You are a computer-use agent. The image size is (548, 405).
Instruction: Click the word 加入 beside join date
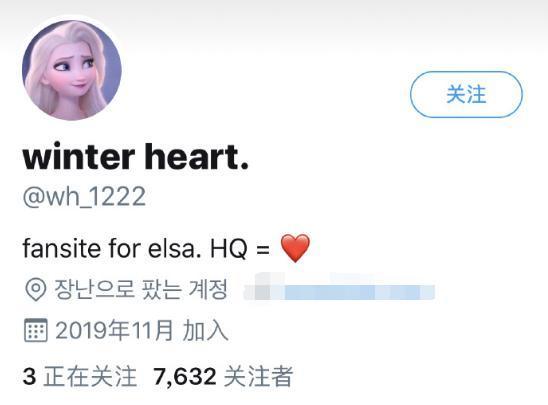206,330
